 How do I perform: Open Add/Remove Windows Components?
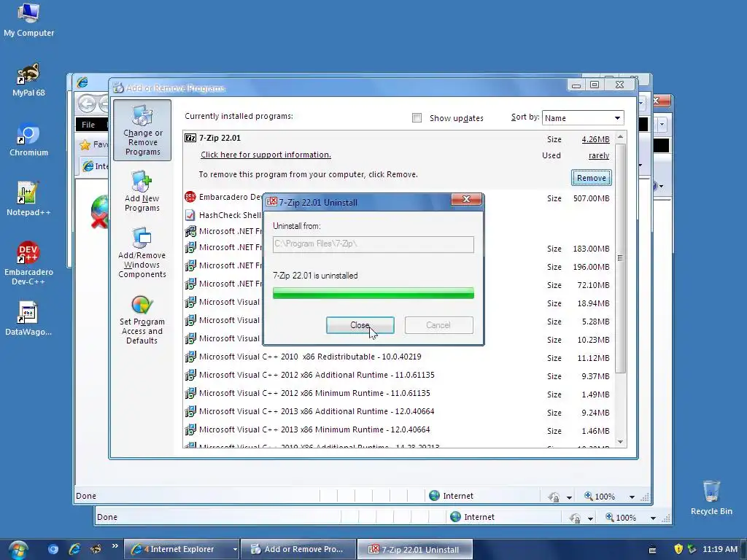click(142, 252)
